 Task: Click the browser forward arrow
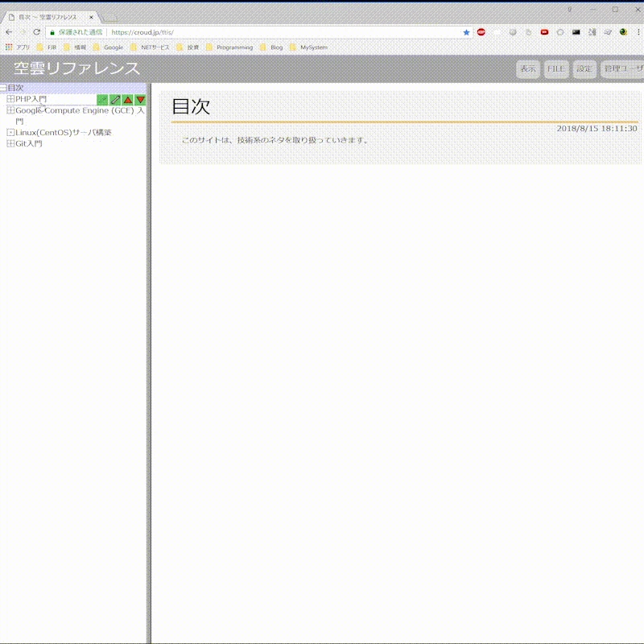pos(23,32)
